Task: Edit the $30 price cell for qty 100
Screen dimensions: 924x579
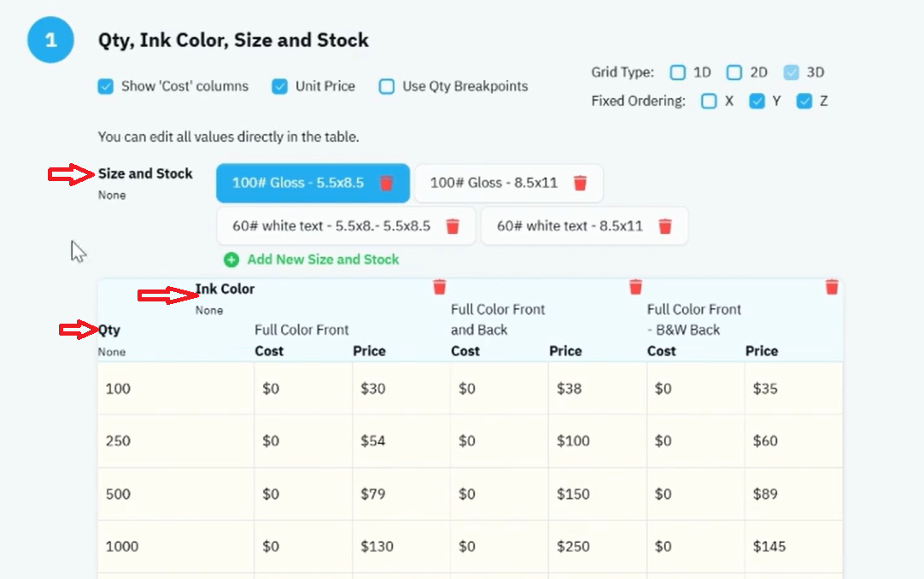Action: (x=401, y=389)
